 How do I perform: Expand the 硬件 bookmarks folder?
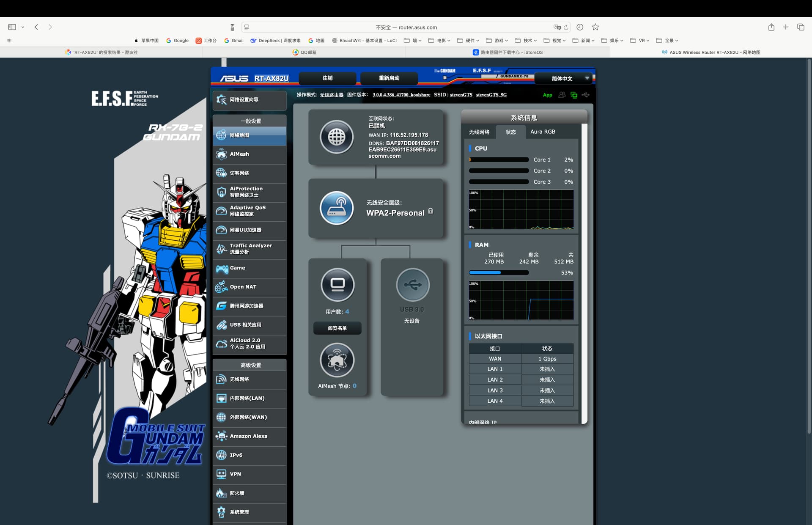[468, 41]
